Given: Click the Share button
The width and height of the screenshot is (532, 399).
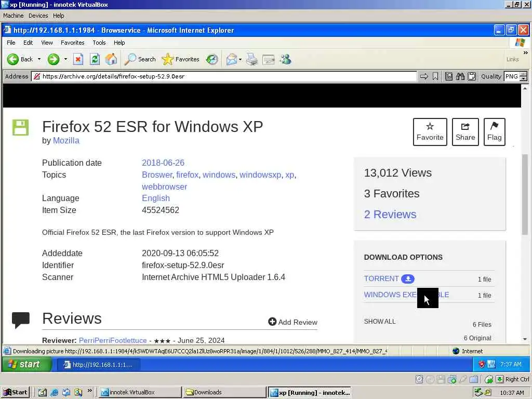Looking at the screenshot, I should click(x=465, y=132).
